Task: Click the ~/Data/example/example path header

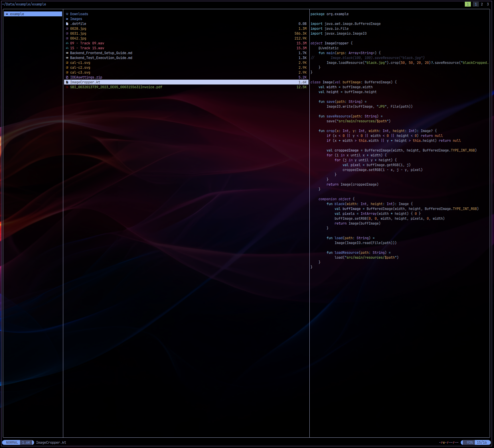Action: point(24,4)
